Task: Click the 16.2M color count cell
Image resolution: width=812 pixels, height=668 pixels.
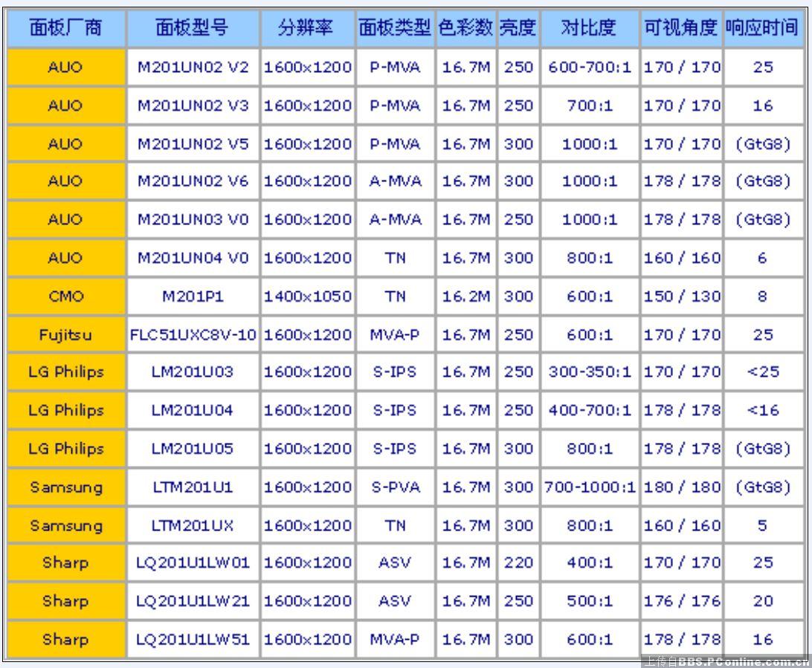Action: pos(466,296)
